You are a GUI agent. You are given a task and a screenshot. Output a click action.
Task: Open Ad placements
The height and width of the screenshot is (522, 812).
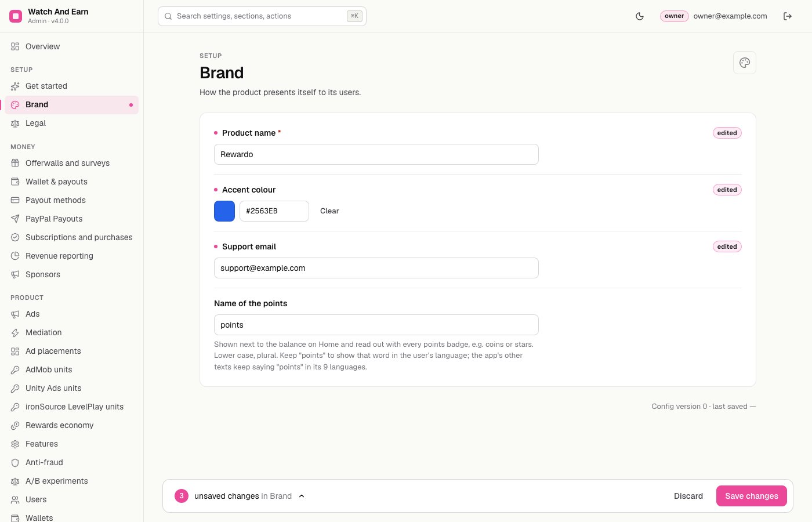tap(71, 351)
